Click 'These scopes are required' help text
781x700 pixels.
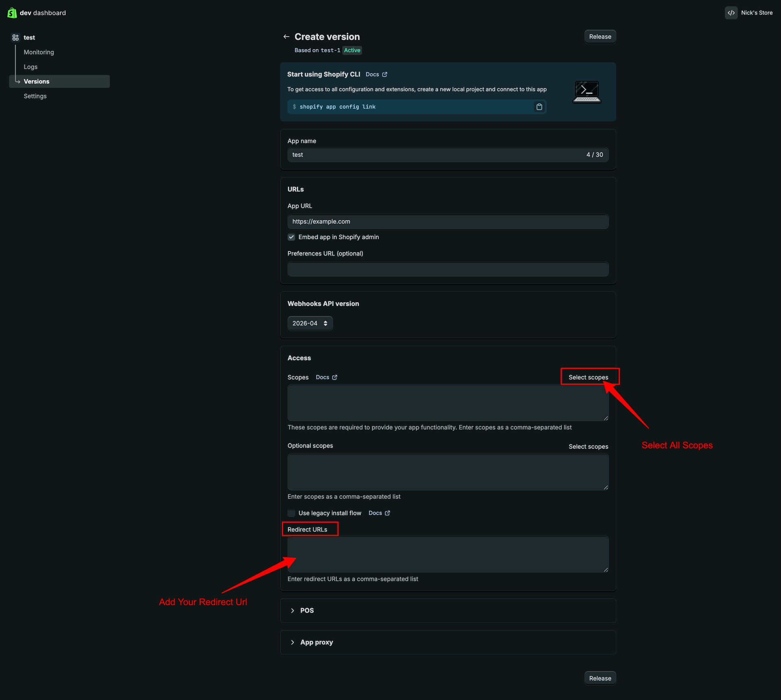[x=430, y=427]
